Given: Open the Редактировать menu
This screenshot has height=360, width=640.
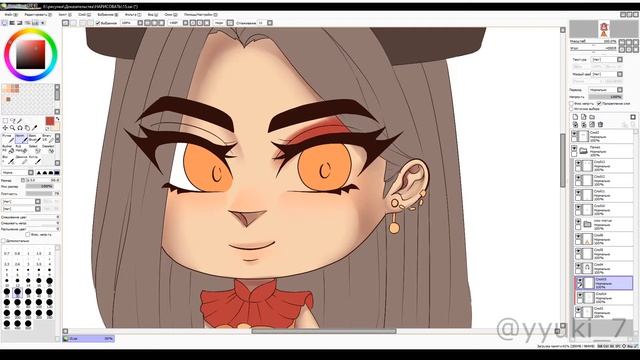Looking at the screenshot, I should 38,15.
